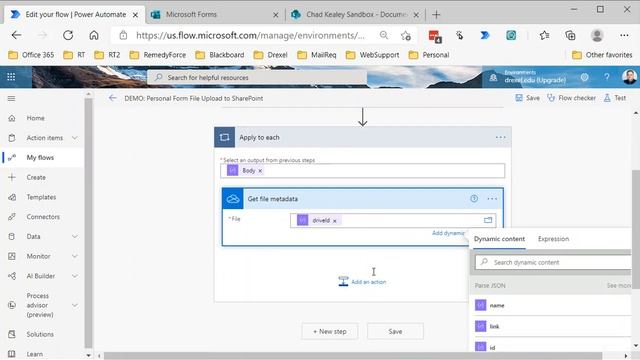This screenshot has width=640, height=360.
Task: Open Apply to each ellipsis menu
Action: pos(500,137)
